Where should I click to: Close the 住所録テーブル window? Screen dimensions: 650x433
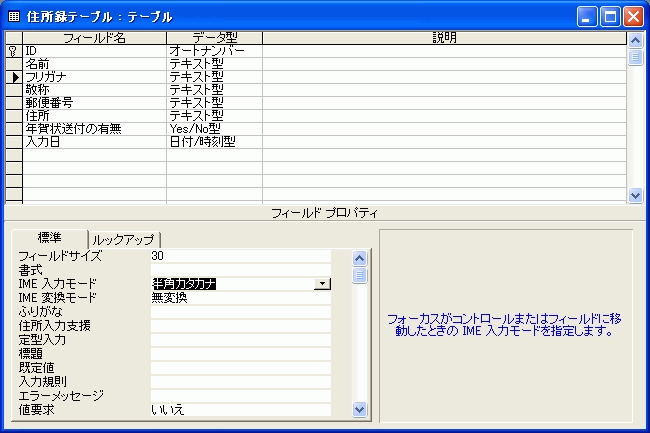633,17
